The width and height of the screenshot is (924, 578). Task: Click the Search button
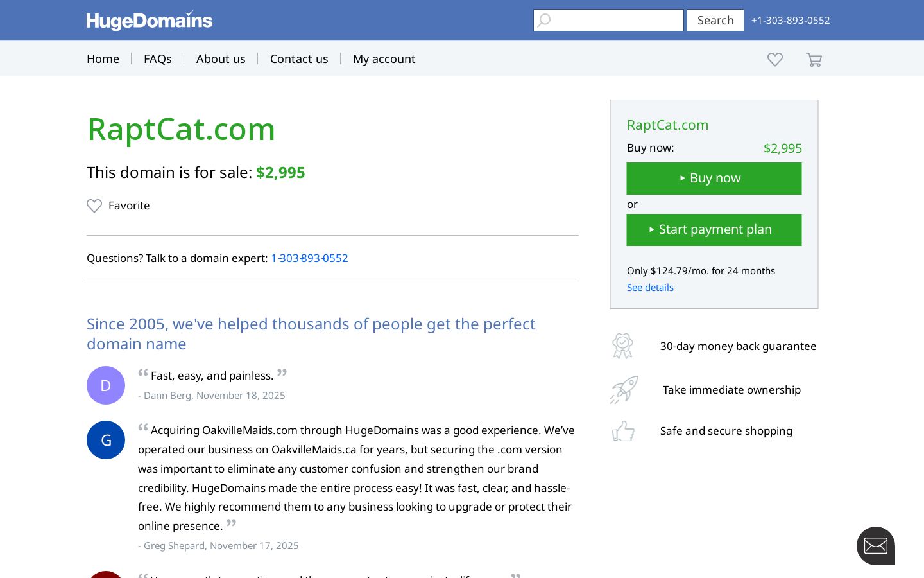tap(715, 21)
